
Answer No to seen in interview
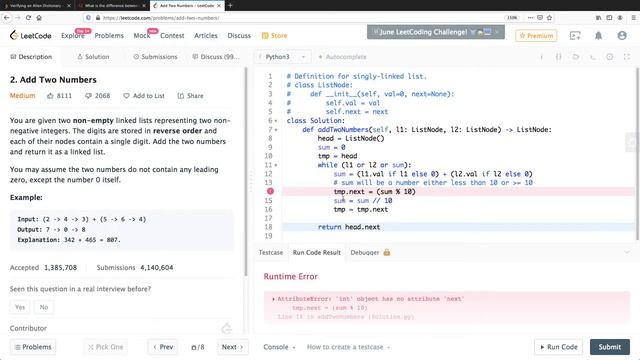pyautogui.click(x=44, y=307)
